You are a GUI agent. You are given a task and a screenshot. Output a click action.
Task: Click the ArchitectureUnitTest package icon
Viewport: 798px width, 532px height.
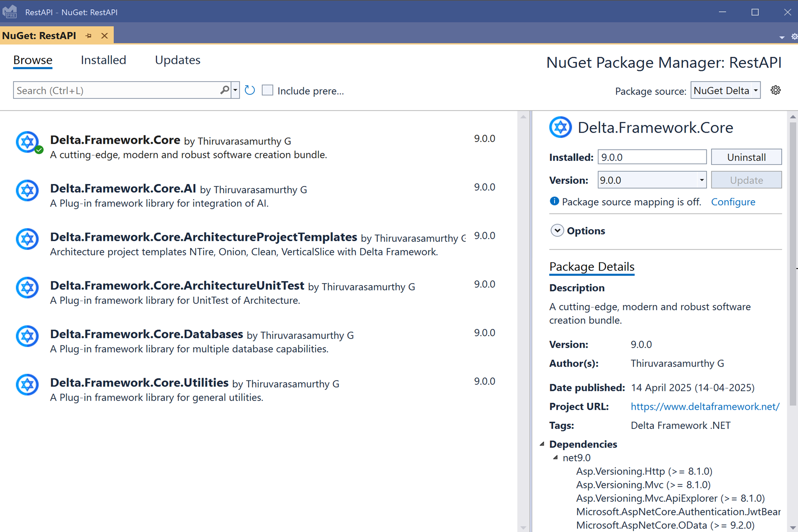point(28,288)
